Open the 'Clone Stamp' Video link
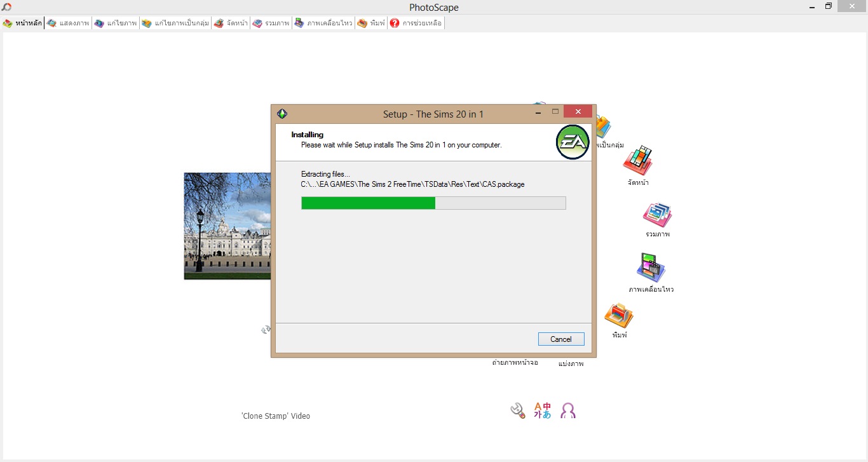 (x=276, y=416)
